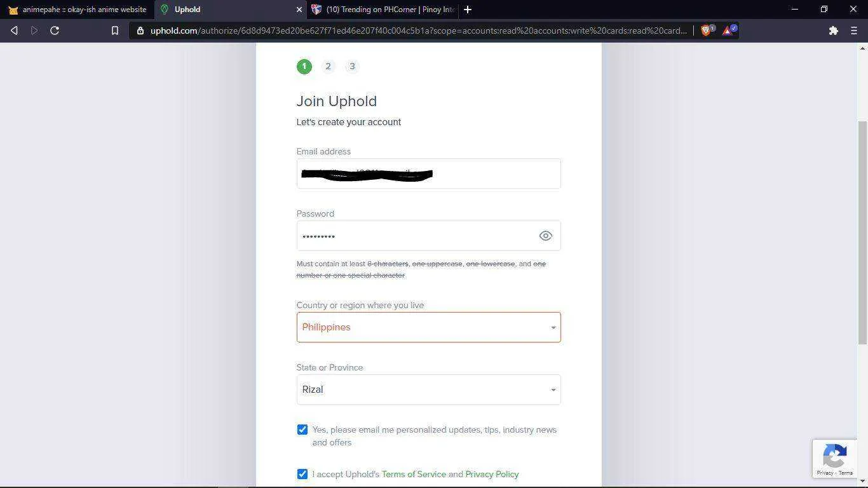The height and width of the screenshot is (488, 868).
Task: Minimize the browser window
Action: 795,9
